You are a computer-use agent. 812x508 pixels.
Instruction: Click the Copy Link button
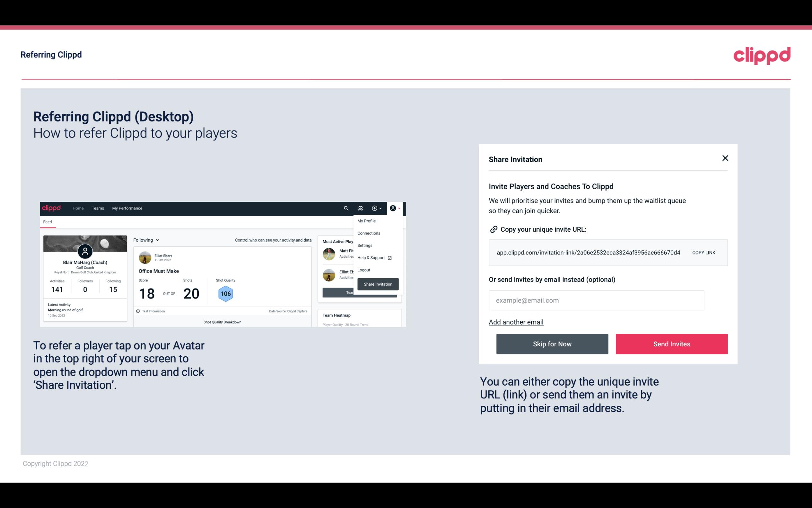704,252
